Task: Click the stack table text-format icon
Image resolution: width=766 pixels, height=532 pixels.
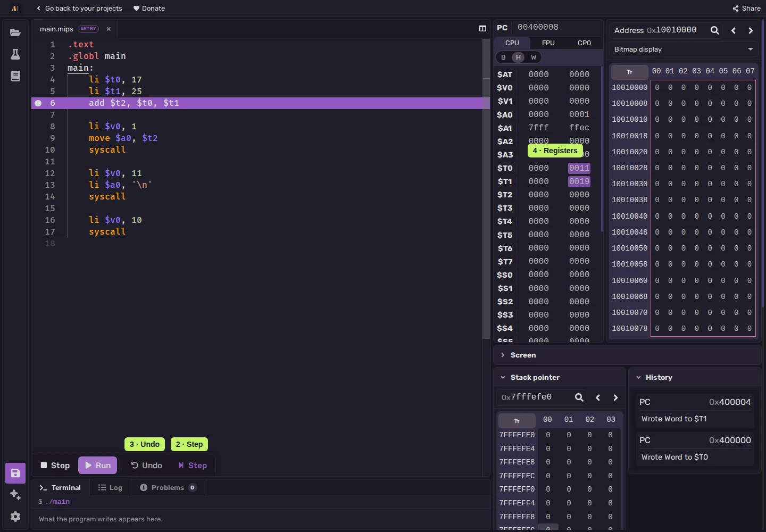Action: click(x=517, y=420)
